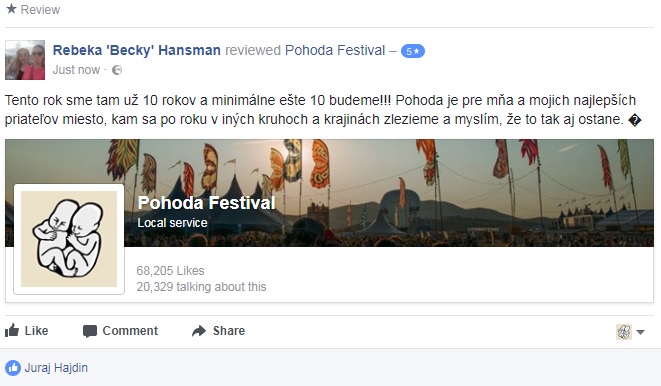Click the Like button text

[x=36, y=331]
